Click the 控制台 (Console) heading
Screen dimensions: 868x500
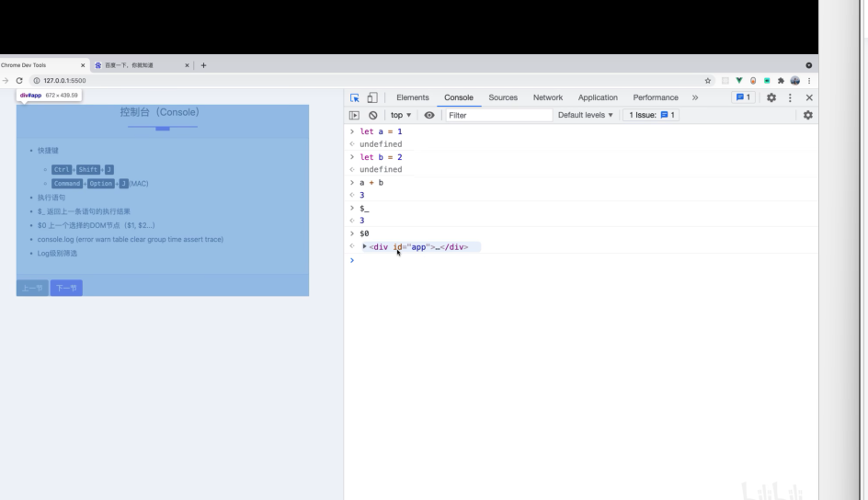[159, 112]
